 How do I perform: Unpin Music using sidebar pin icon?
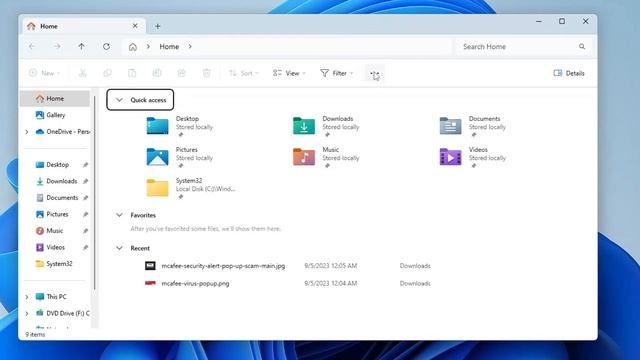click(85, 231)
